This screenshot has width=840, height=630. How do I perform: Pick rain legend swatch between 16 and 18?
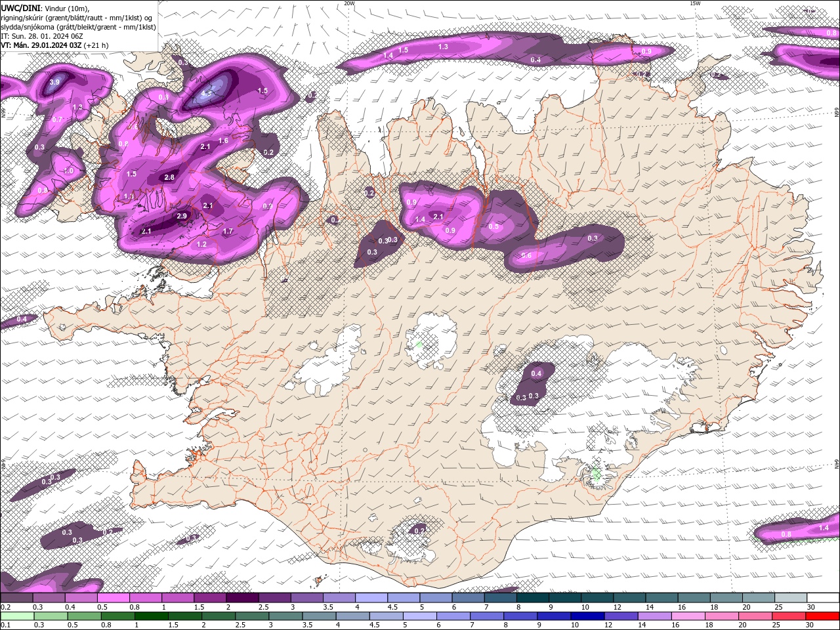(689, 616)
